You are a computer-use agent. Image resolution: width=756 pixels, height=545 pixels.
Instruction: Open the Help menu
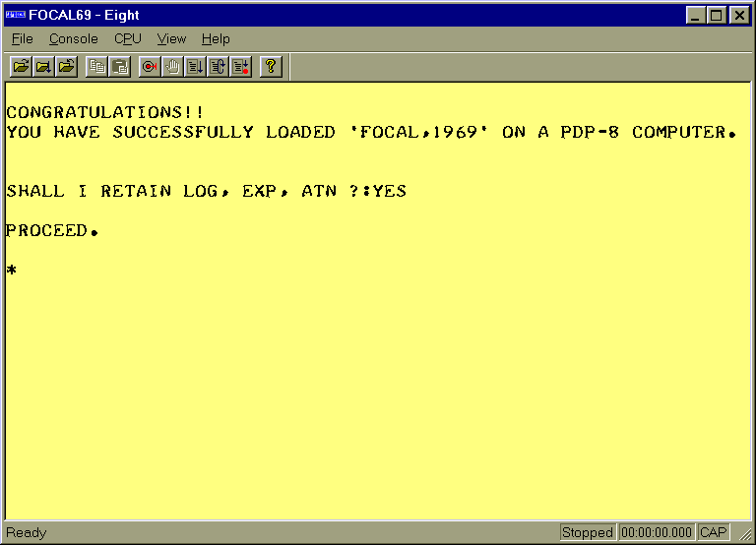(216, 39)
